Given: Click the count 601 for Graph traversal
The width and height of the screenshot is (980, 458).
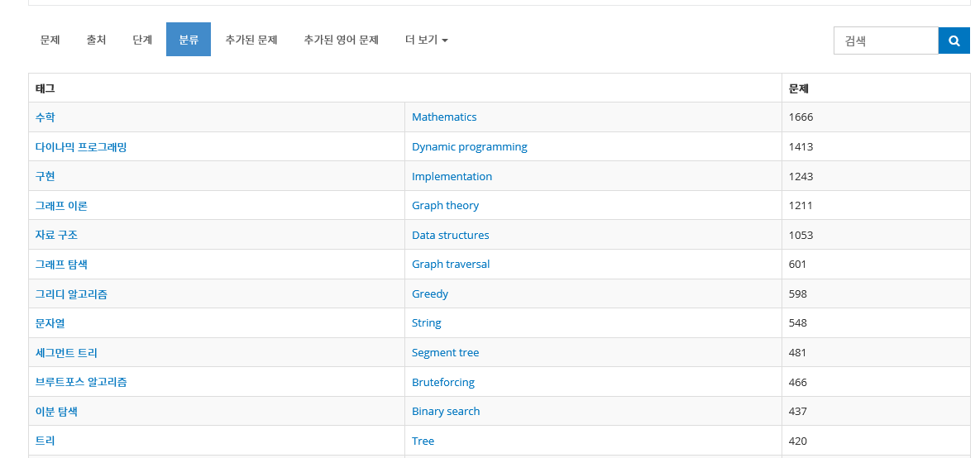Looking at the screenshot, I should (797, 265).
